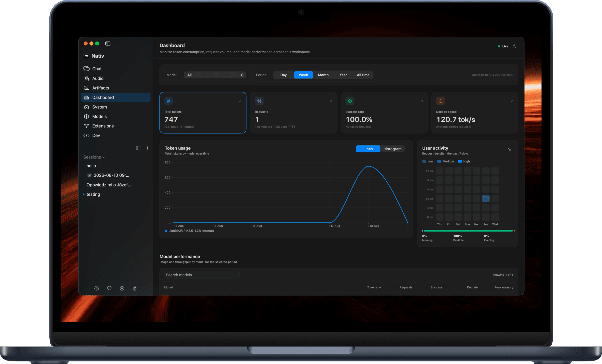Open Success rate card arrow link
The width and height of the screenshot is (602, 364).
click(421, 101)
